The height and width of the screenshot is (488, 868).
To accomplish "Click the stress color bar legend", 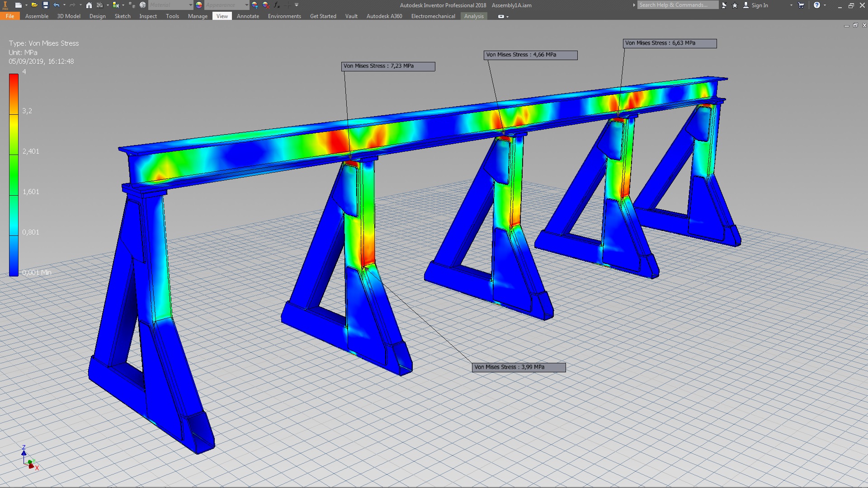I will (x=14, y=175).
